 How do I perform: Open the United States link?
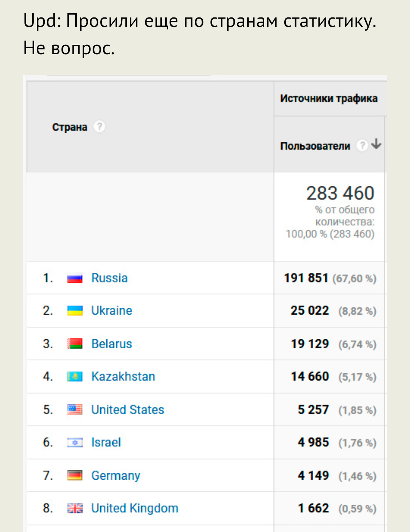[x=128, y=410]
